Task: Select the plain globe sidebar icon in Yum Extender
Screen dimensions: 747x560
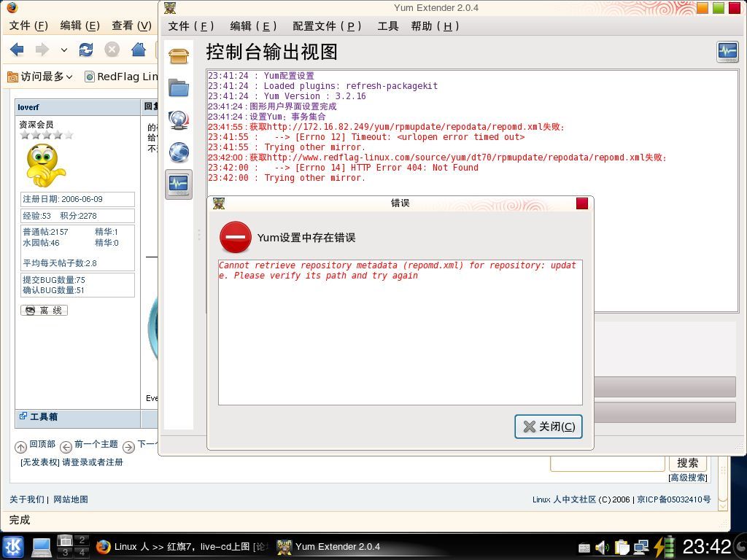Action: pyautogui.click(x=179, y=152)
